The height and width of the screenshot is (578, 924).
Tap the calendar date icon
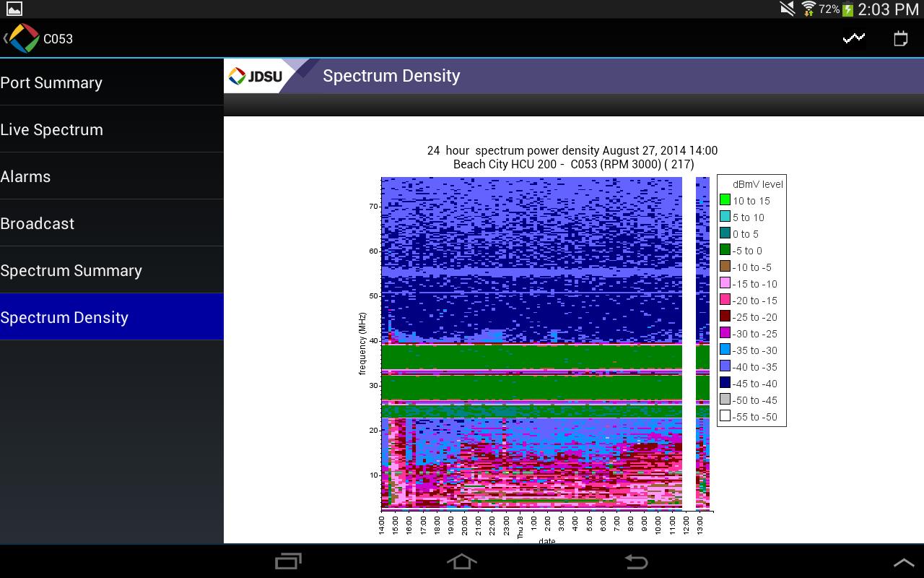pos(900,38)
